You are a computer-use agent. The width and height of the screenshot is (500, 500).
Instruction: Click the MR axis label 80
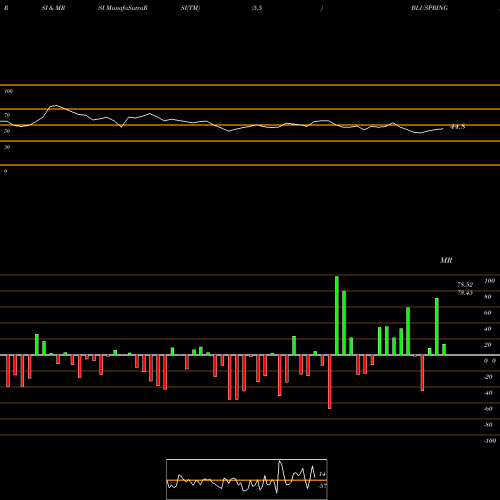[488, 297]
